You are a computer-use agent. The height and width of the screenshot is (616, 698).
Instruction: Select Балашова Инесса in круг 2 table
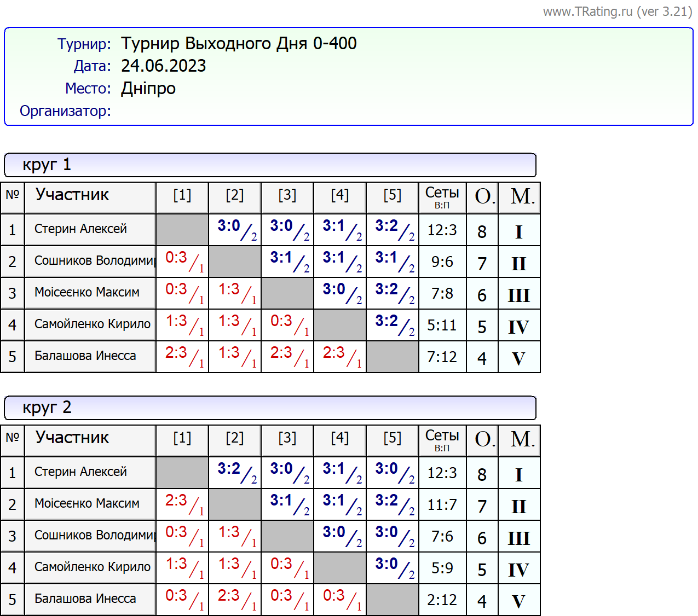85,599
